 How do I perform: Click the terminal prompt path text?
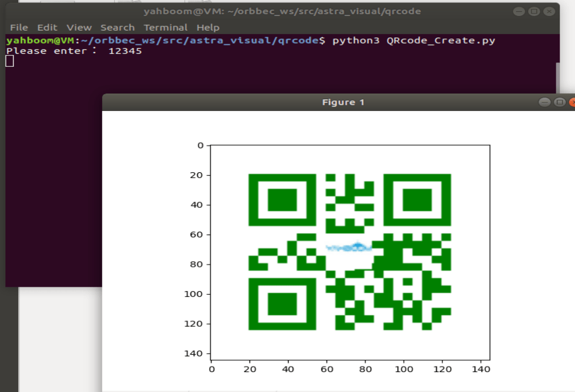tap(200, 41)
